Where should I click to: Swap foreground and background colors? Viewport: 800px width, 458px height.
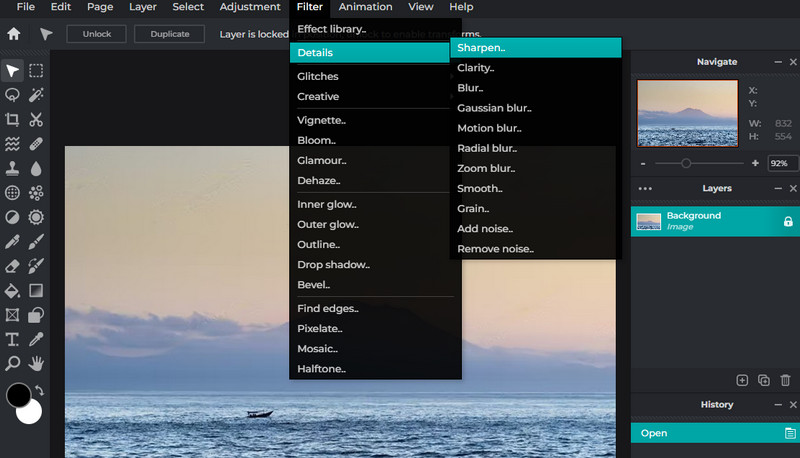39,390
